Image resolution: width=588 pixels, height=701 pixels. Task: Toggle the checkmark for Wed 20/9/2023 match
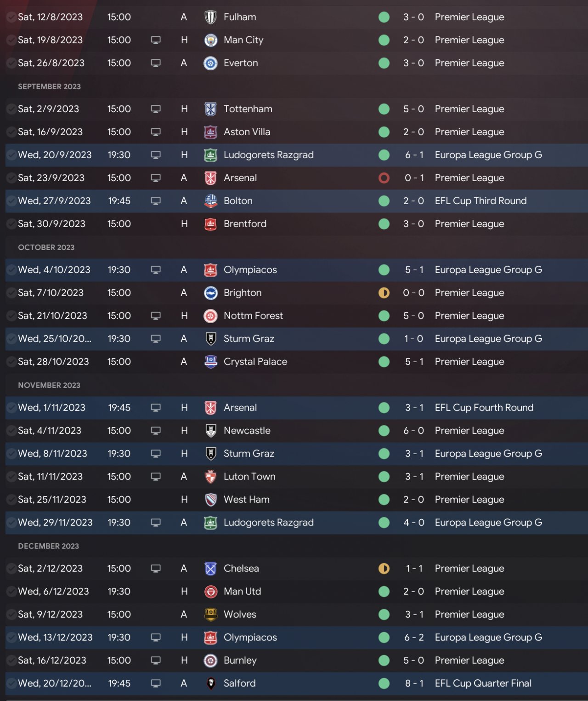11,155
